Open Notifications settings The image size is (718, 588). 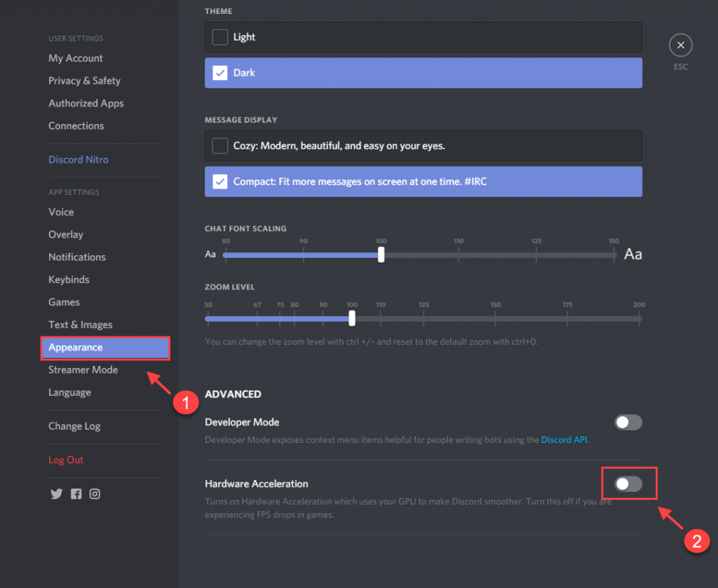[x=77, y=257]
